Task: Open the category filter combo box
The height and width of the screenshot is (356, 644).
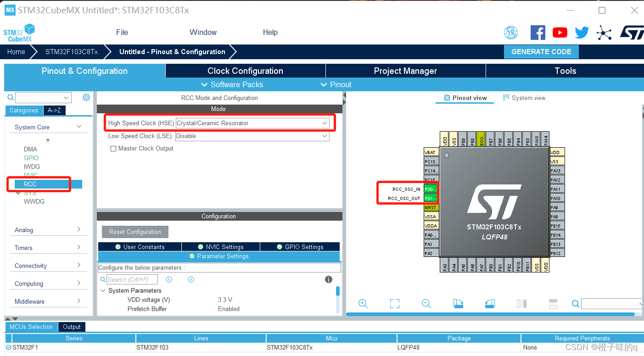Action: [43, 97]
